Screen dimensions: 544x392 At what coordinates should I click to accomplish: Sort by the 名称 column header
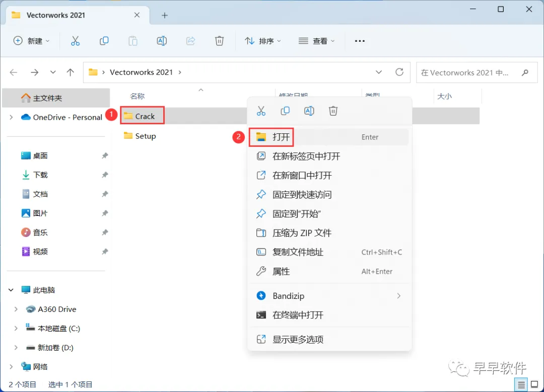click(138, 96)
